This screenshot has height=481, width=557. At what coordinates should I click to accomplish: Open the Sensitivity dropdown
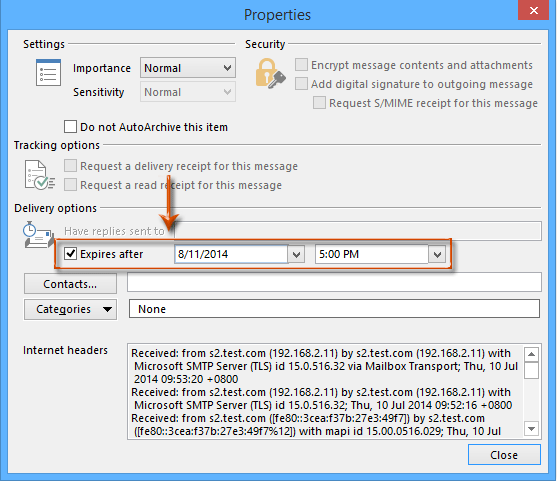pyautogui.click(x=188, y=92)
